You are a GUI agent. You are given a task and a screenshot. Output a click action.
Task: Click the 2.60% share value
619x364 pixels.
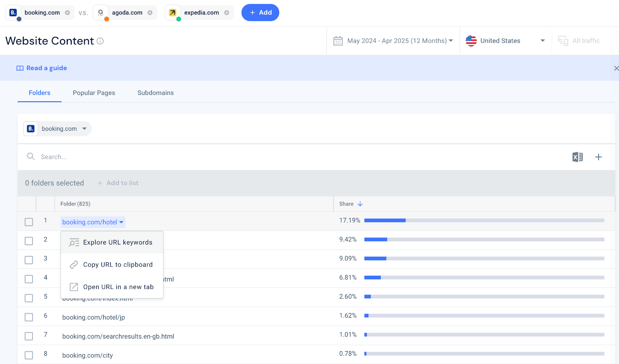click(348, 297)
